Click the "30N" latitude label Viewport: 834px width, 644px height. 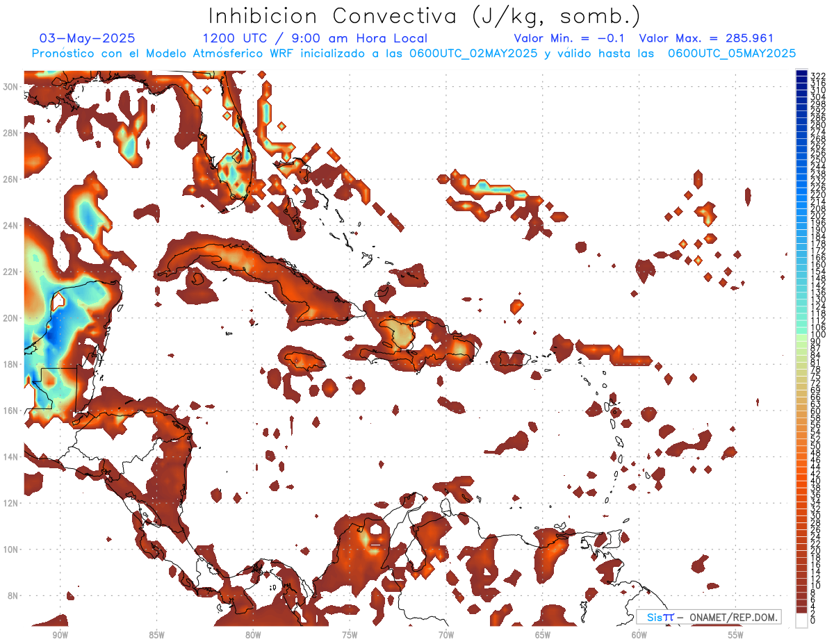click(x=10, y=87)
